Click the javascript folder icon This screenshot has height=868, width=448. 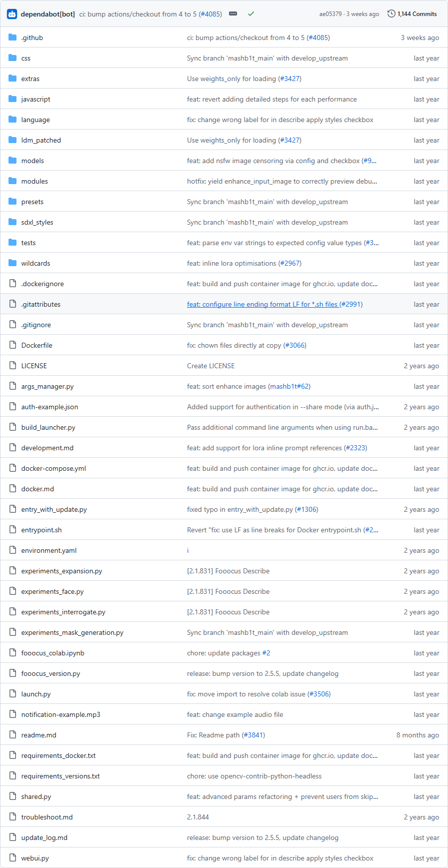(x=12, y=99)
